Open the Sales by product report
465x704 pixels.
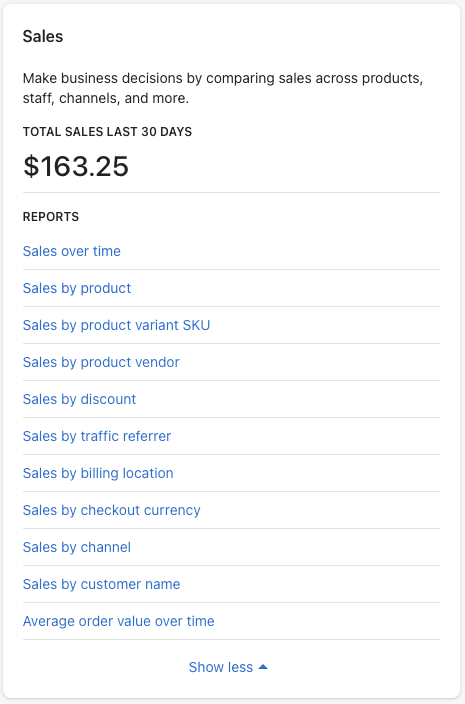pos(77,288)
